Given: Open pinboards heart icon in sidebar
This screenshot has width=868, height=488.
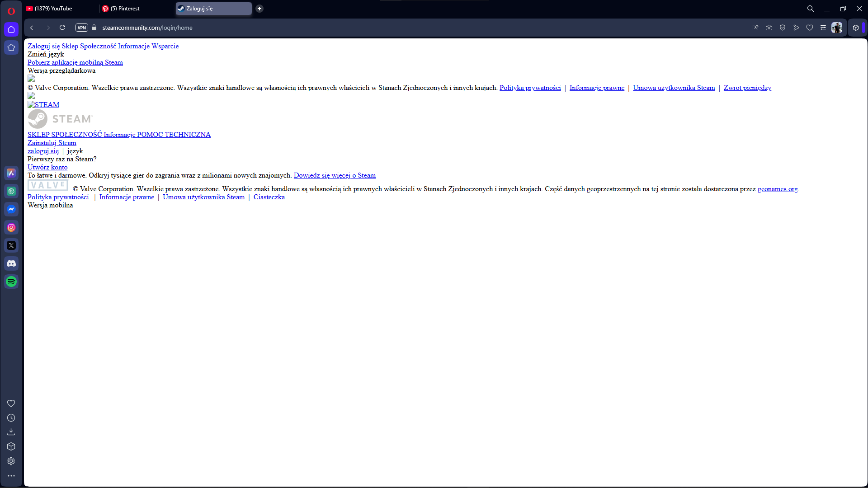Looking at the screenshot, I should [x=11, y=403].
